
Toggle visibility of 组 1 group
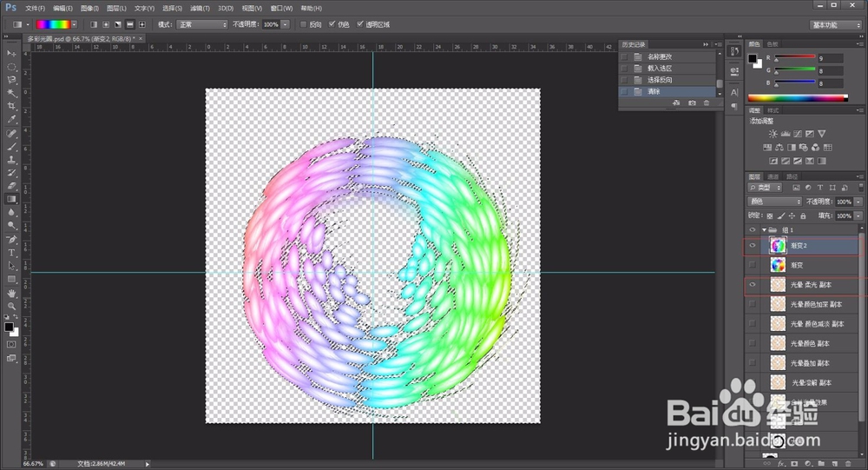tap(753, 229)
